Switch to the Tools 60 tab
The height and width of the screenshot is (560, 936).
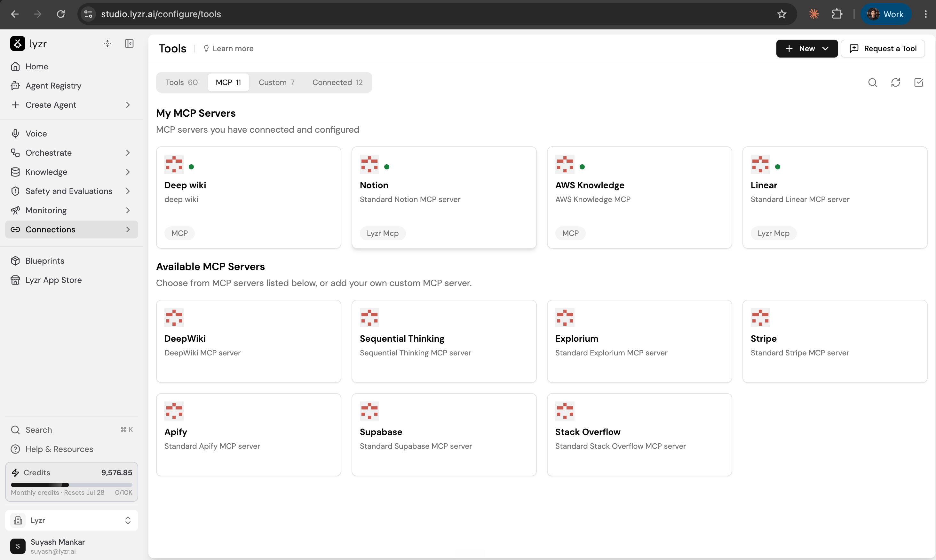coord(182,82)
